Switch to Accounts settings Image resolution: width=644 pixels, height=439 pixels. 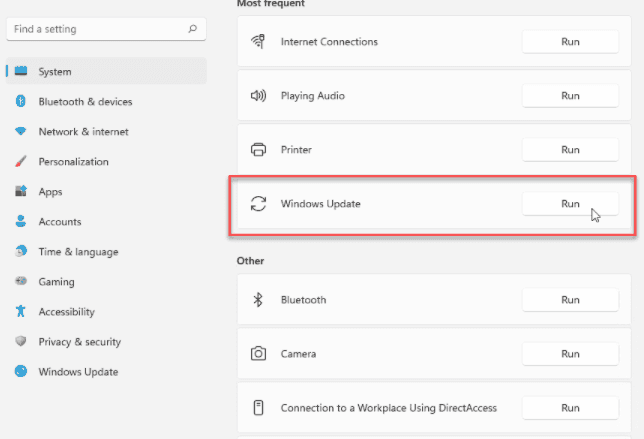(x=106, y=221)
